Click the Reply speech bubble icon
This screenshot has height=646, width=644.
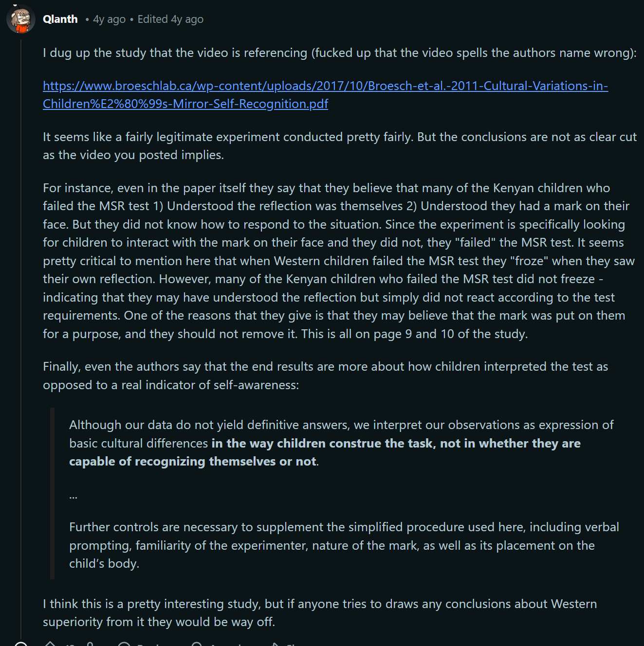point(124,645)
